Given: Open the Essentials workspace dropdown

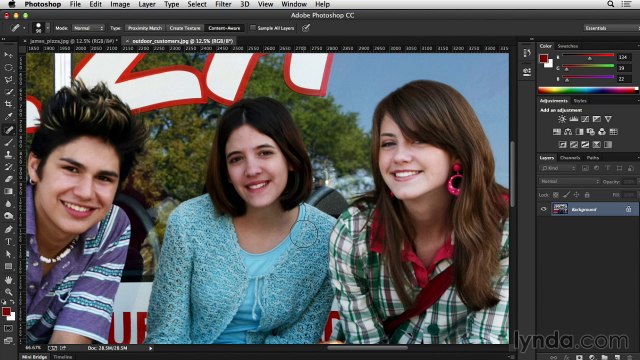Looking at the screenshot, I should [x=611, y=28].
